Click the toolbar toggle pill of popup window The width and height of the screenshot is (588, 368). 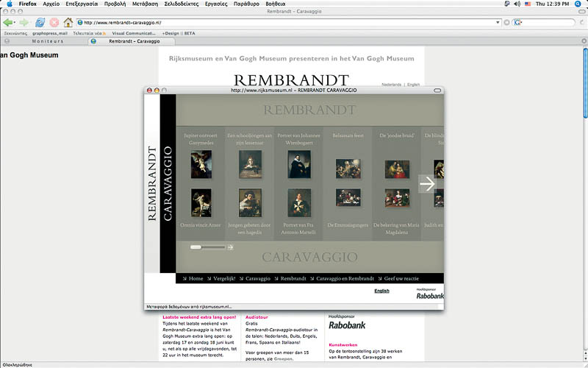click(x=437, y=90)
